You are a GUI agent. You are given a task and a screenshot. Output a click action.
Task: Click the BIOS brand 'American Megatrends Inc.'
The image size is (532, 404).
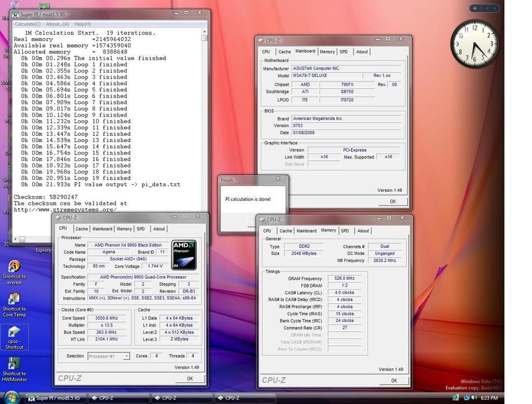click(x=346, y=119)
